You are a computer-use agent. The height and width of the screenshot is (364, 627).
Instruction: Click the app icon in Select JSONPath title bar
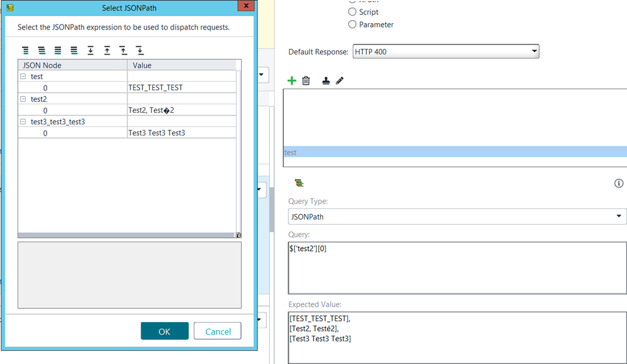click(x=11, y=8)
